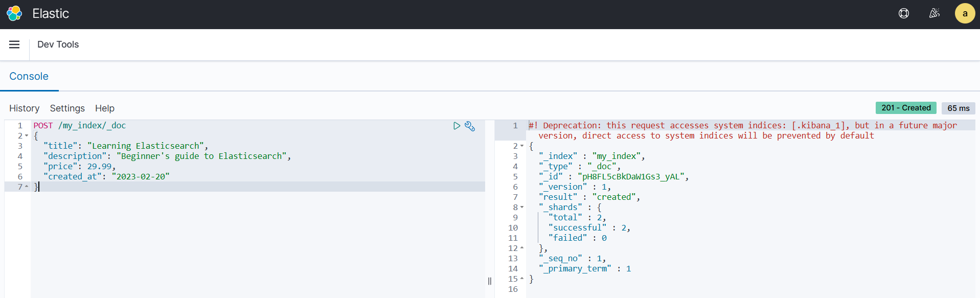Open the wrench request options icon
Viewport: 980px width, 298px height.
click(x=470, y=126)
